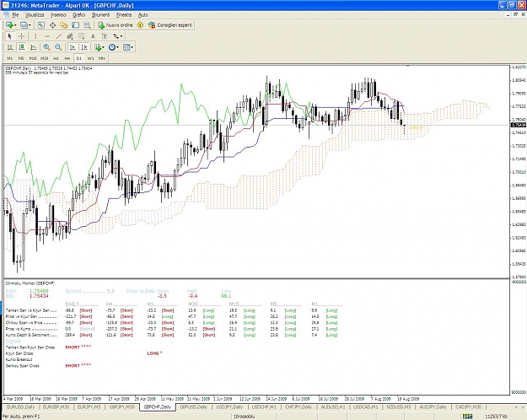Image resolution: width=527 pixels, height=420 pixels.
Task: Switch to the AUDJPY,Daily chart tab
Action: pos(433,407)
